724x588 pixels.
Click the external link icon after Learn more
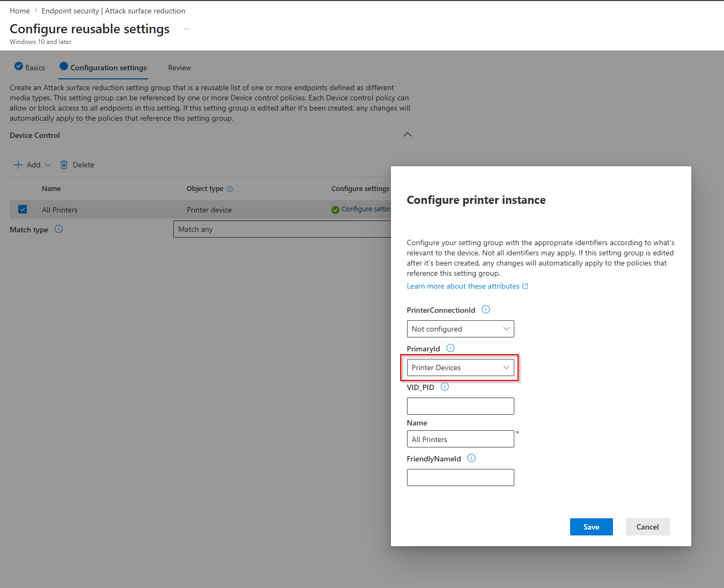pos(526,286)
